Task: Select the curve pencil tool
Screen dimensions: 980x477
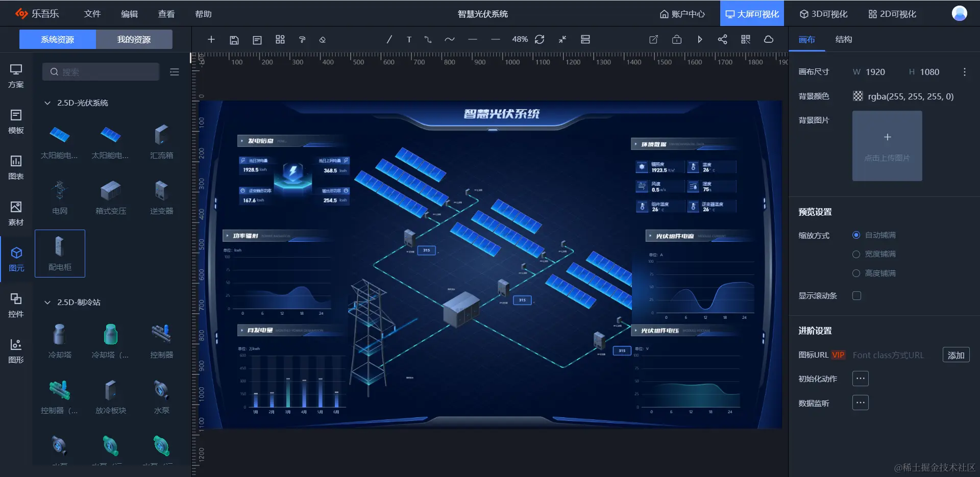Action: 450,39
